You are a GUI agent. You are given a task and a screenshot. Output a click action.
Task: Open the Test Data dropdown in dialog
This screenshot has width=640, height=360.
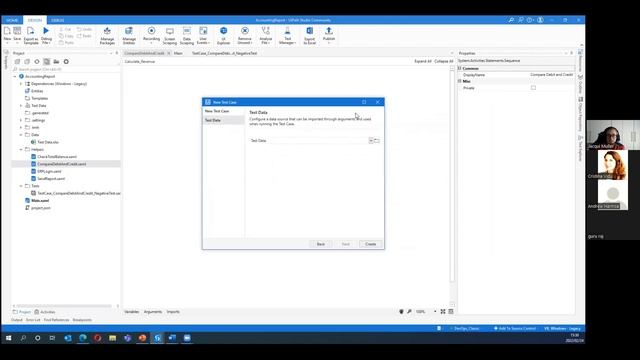(x=371, y=140)
